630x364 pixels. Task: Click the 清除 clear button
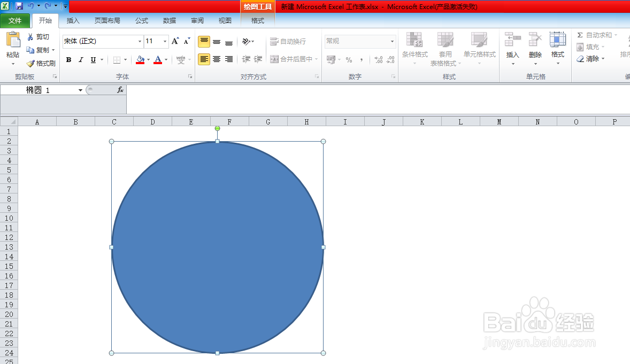click(x=590, y=59)
